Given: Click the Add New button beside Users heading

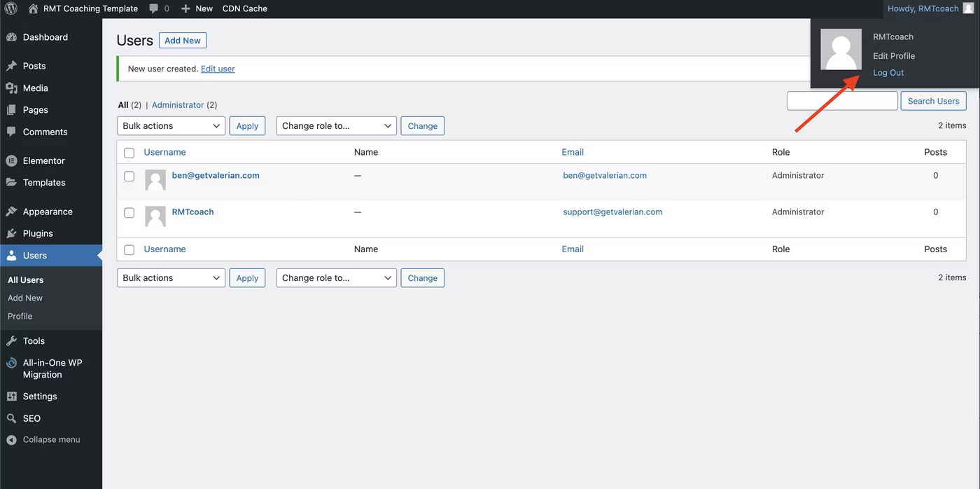Looking at the screenshot, I should coord(183,41).
